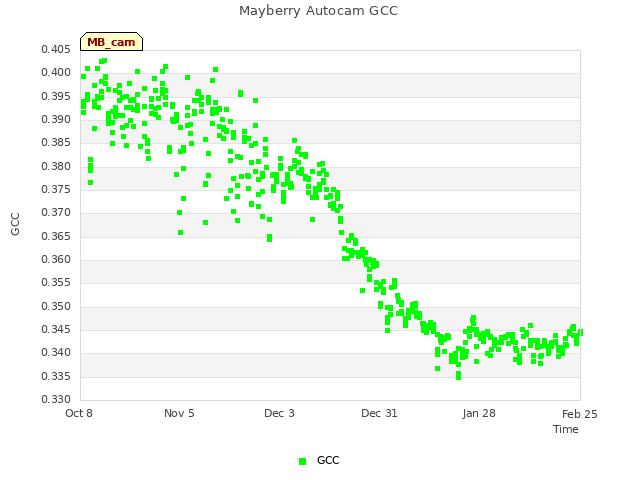Screen dimensions: 640x480
Task: Click the 0.370 y-axis tick label
Action: tap(56, 213)
